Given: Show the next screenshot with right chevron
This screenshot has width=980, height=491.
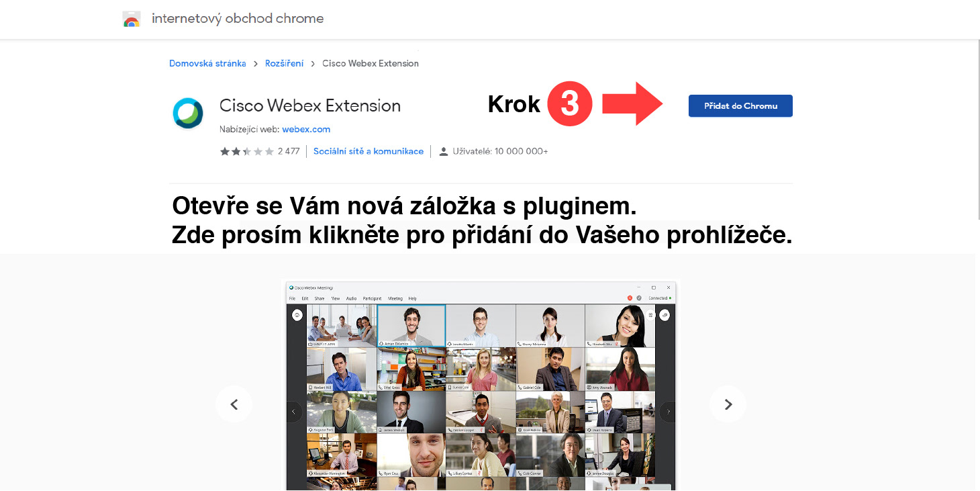Looking at the screenshot, I should coord(728,404).
